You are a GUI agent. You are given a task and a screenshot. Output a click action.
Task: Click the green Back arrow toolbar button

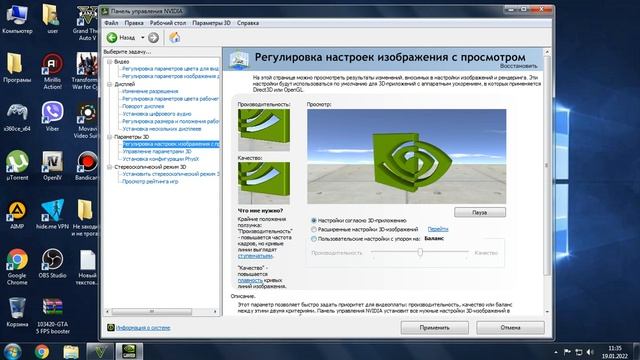click(x=112, y=38)
